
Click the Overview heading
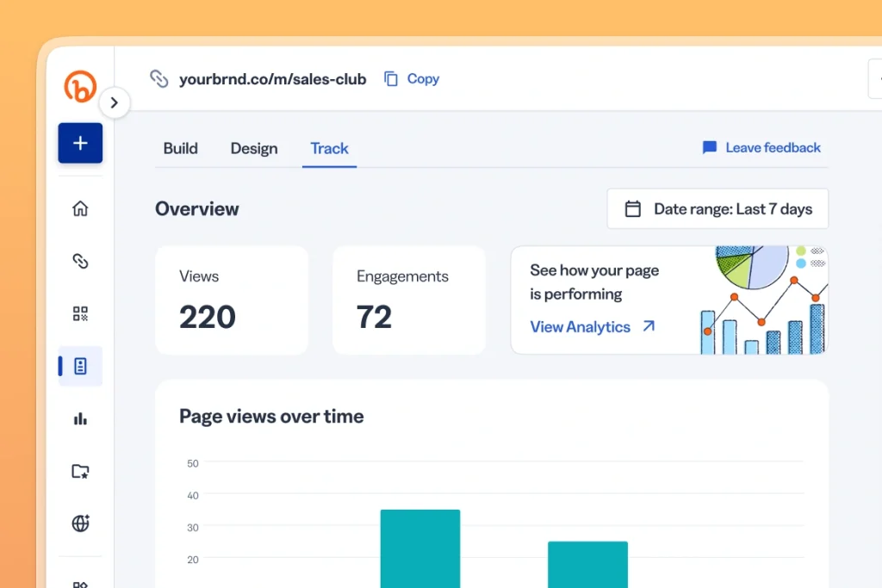click(x=197, y=209)
